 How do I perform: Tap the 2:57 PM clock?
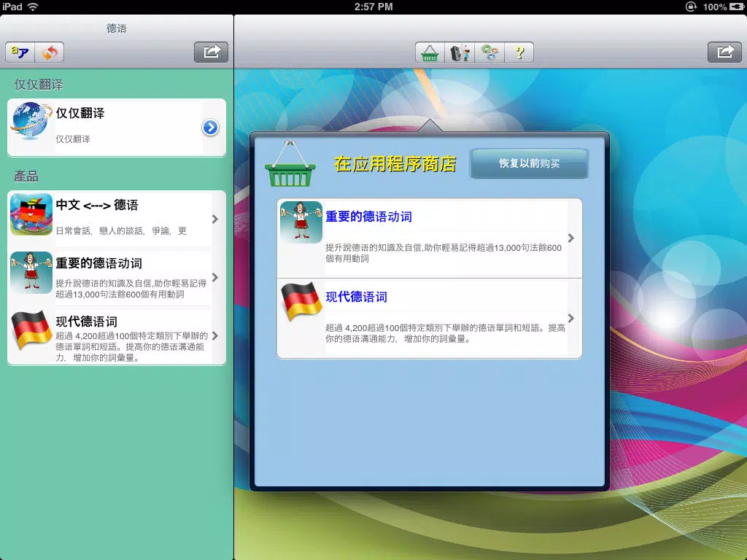click(x=373, y=7)
